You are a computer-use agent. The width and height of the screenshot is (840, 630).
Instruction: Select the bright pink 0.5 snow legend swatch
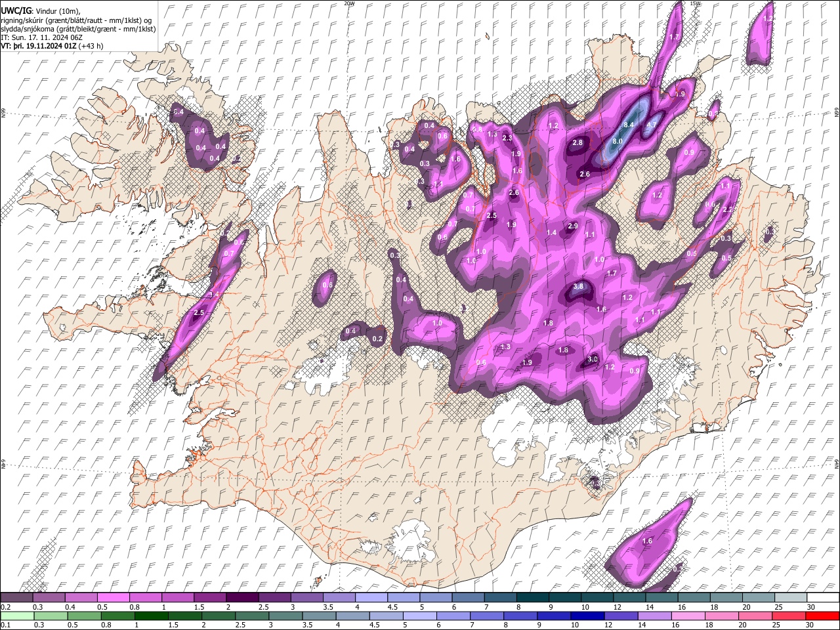(x=113, y=597)
